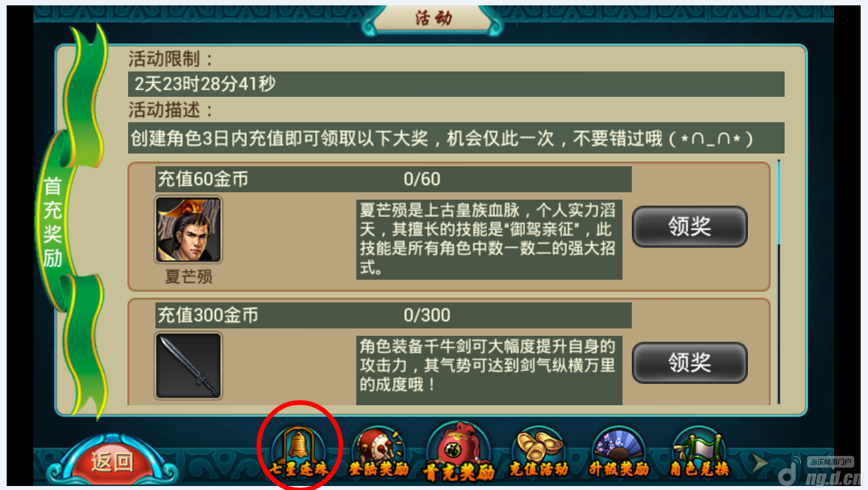
Task: Open the 七星连珠 bell icon
Action: 299,453
